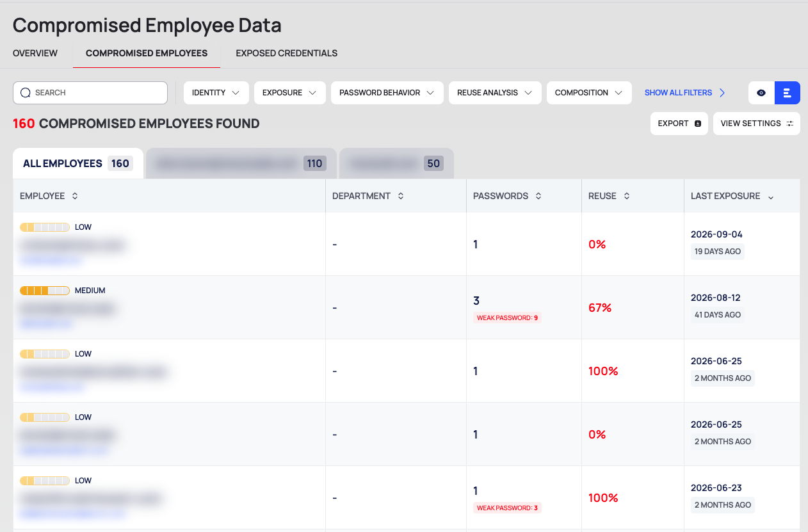
Task: Select the All Employees 160 tab
Action: tap(77, 163)
